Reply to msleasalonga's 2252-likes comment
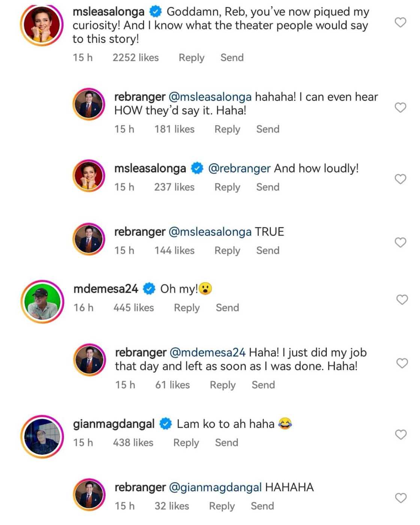 click(x=191, y=58)
